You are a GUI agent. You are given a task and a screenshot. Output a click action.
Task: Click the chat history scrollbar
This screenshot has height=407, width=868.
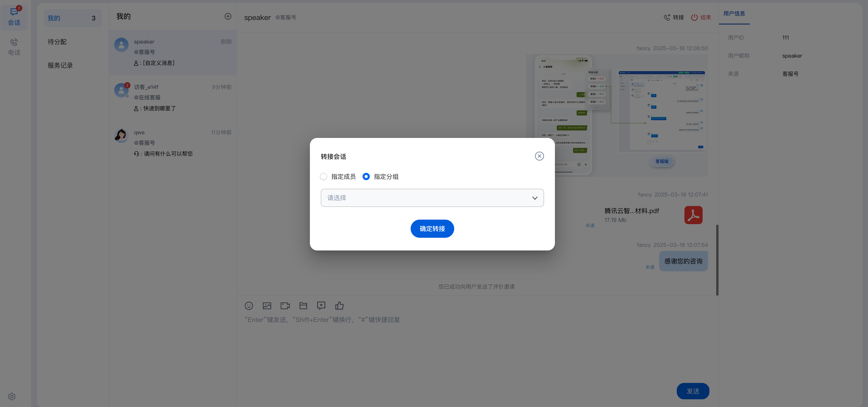(717, 260)
